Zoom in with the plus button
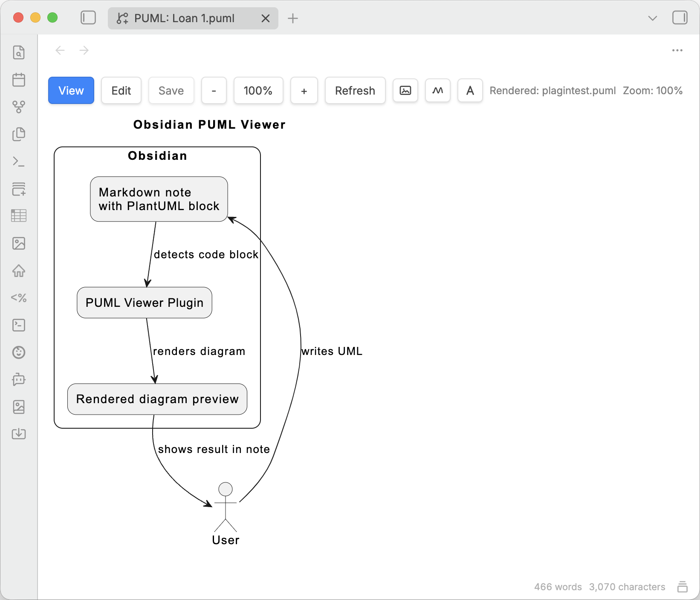The image size is (700, 600). (304, 90)
